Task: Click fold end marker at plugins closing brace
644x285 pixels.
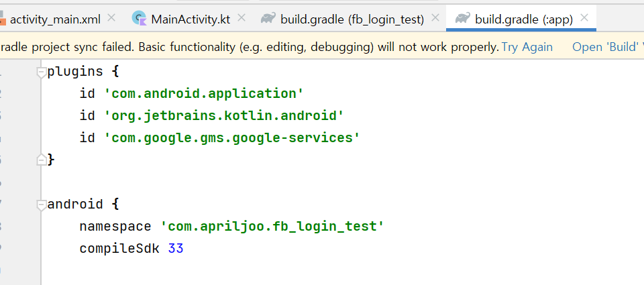Action: 42,160
